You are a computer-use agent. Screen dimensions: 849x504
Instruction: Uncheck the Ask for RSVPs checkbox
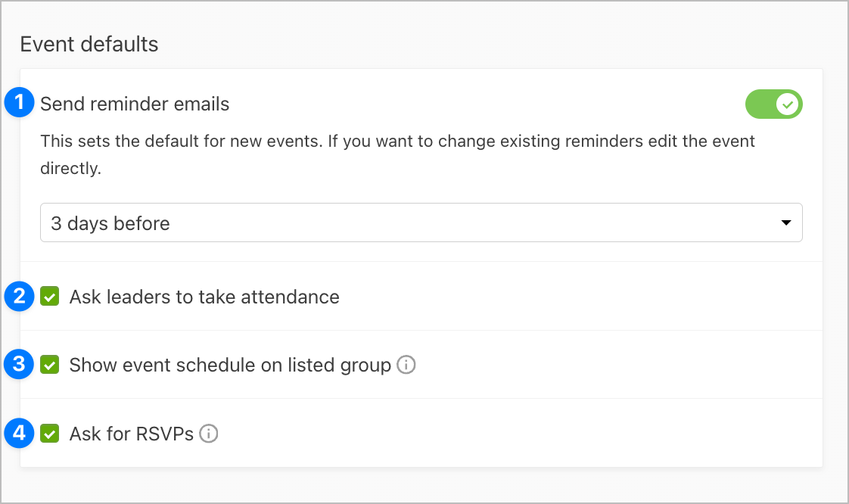click(50, 434)
